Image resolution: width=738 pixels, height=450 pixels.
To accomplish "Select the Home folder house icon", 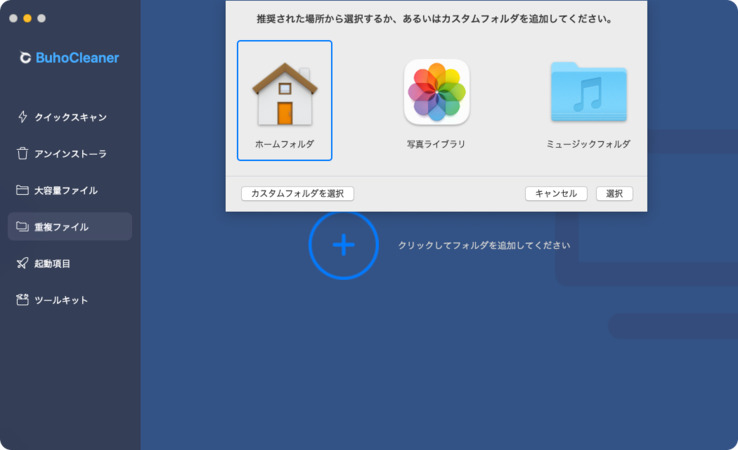I will [285, 94].
